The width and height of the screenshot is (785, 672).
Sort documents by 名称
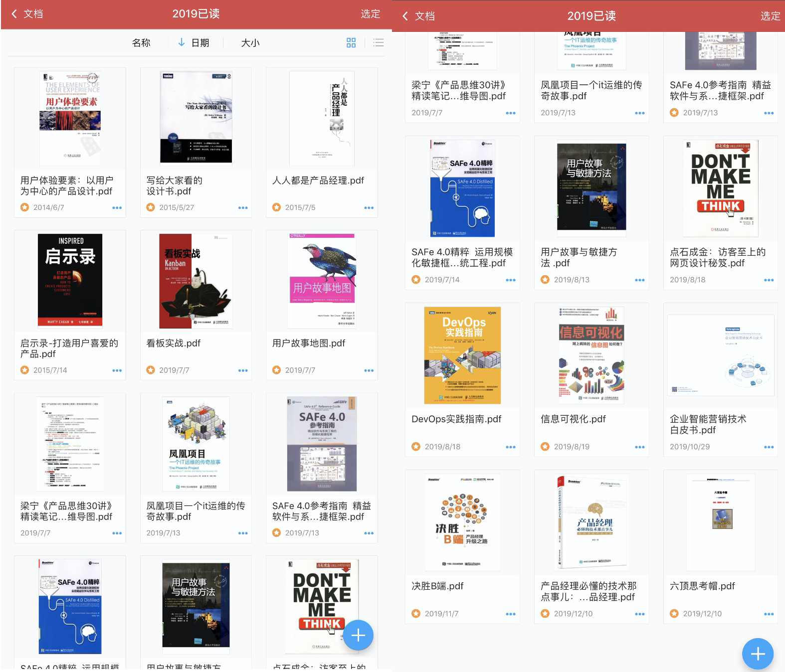tap(141, 43)
